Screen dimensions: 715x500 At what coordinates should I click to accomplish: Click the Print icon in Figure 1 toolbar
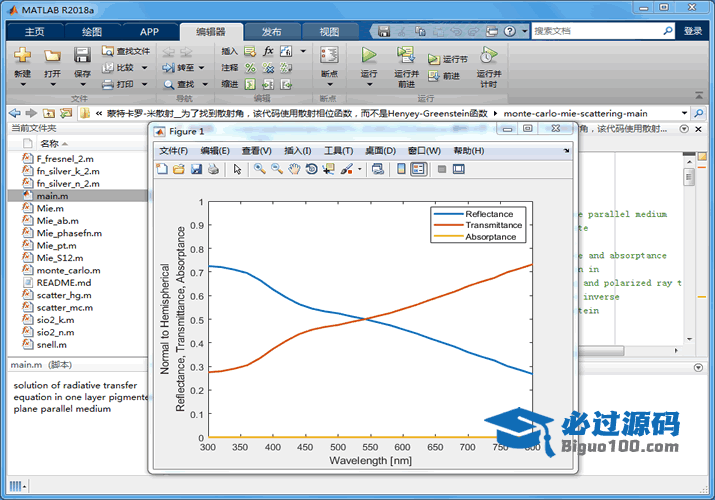coord(213,169)
